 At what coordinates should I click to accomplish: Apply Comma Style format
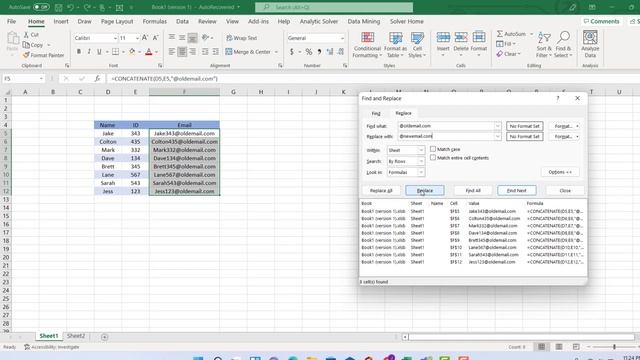[319, 52]
